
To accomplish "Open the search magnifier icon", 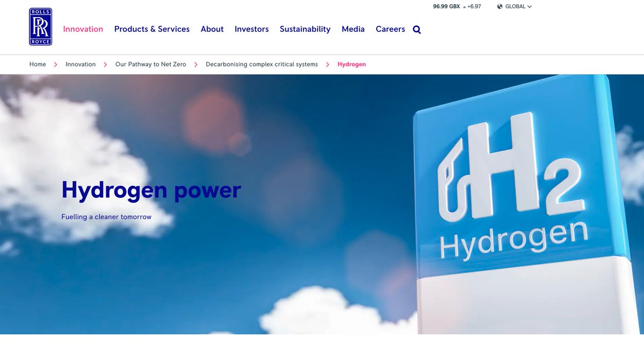I will [417, 30].
